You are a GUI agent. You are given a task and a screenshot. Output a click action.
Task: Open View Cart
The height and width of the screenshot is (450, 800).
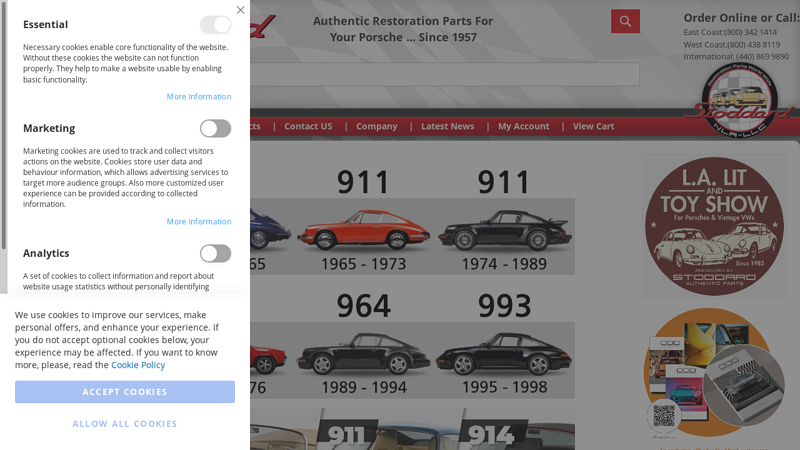pyautogui.click(x=593, y=126)
